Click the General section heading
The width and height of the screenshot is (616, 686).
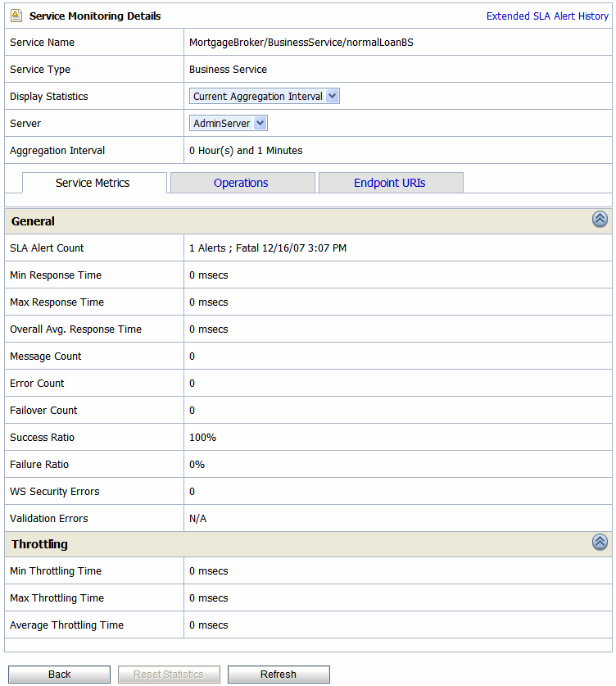point(33,221)
